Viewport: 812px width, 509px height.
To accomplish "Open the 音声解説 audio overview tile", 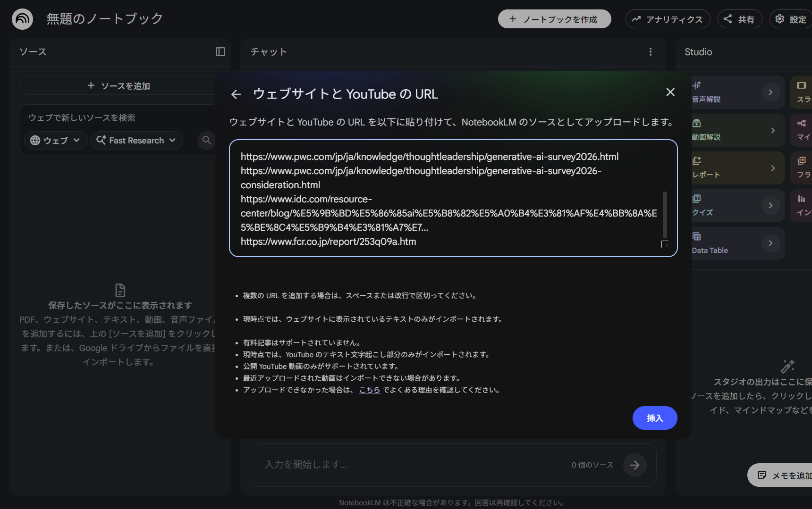I will click(x=737, y=92).
